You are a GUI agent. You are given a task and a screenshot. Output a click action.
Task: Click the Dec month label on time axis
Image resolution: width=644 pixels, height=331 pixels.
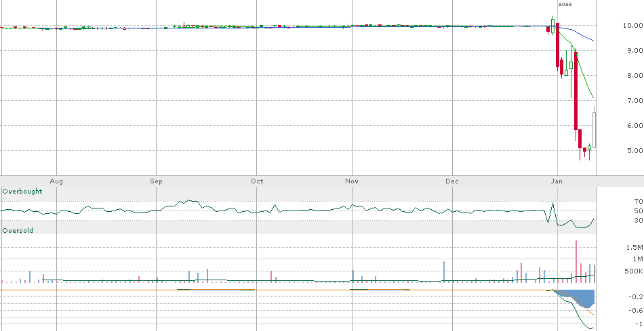coord(452,181)
